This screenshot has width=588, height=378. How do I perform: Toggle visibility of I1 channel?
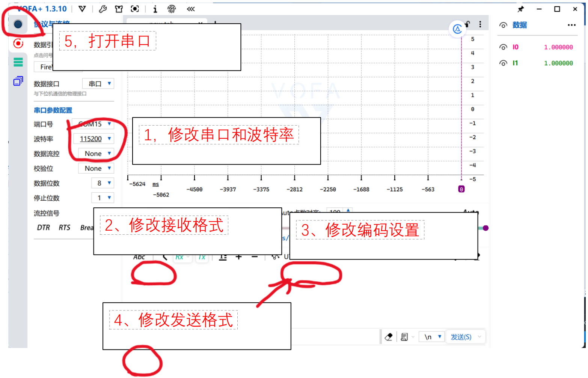click(503, 63)
